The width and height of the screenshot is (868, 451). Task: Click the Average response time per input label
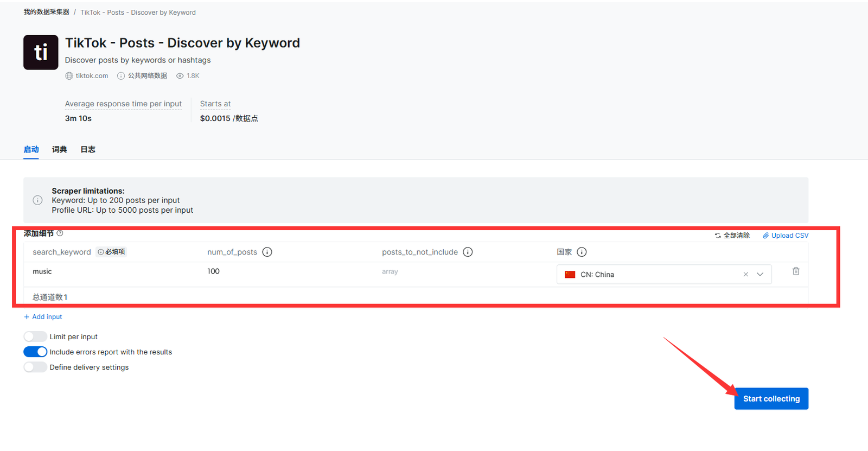pos(123,104)
